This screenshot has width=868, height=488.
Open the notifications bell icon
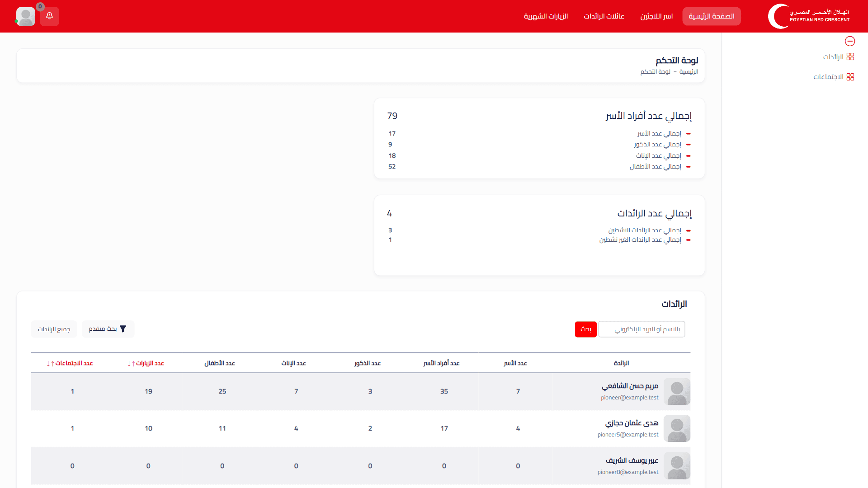[49, 16]
